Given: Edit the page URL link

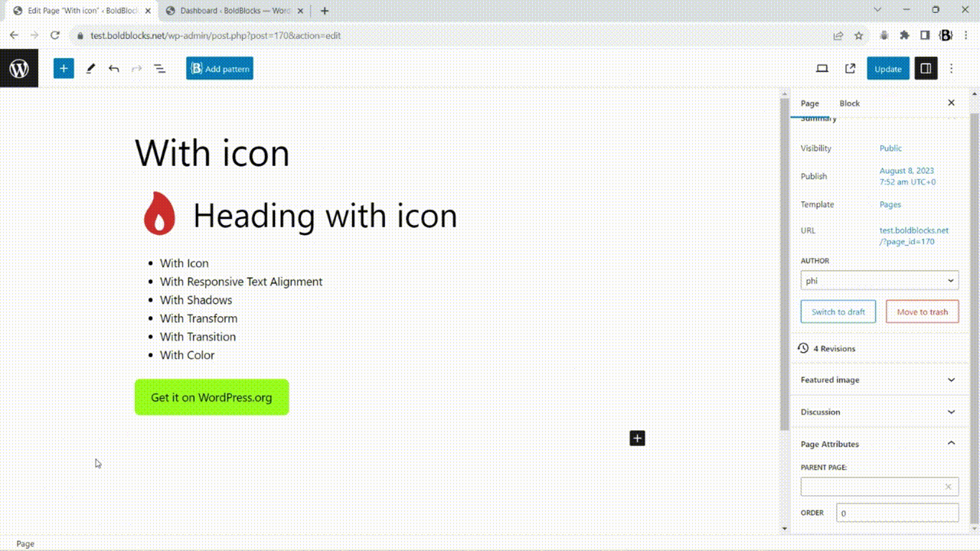Looking at the screenshot, I should pos(914,236).
